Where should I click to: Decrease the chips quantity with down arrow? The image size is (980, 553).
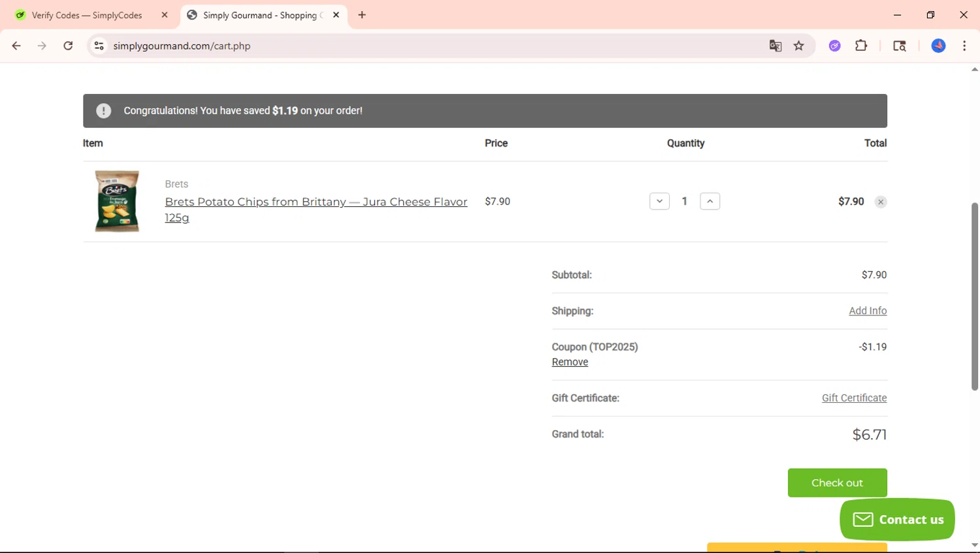[x=660, y=201]
